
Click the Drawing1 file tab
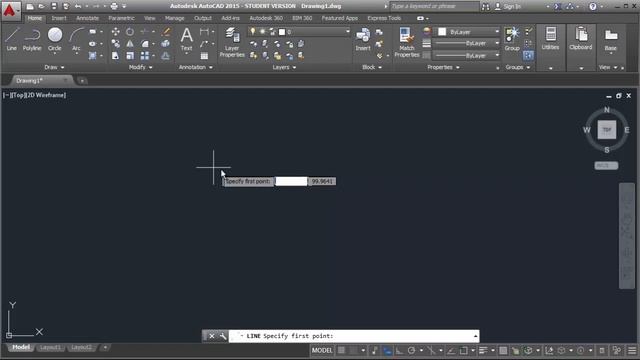41,80
